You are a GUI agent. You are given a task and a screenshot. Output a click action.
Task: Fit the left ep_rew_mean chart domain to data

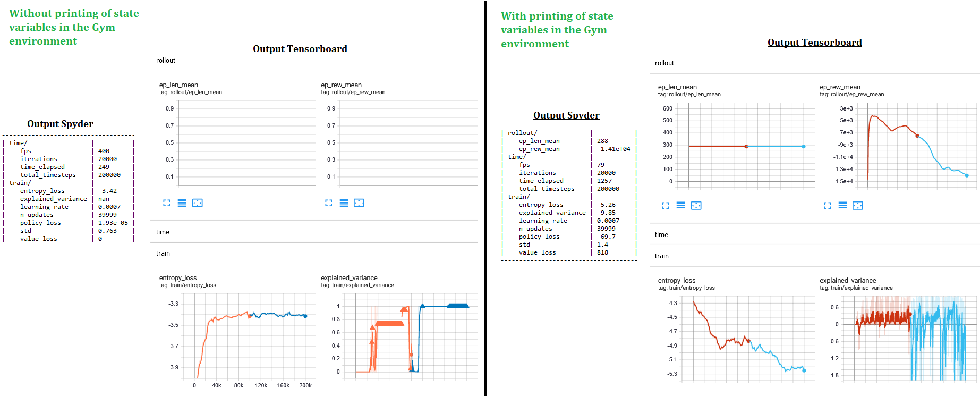pyautogui.click(x=359, y=203)
